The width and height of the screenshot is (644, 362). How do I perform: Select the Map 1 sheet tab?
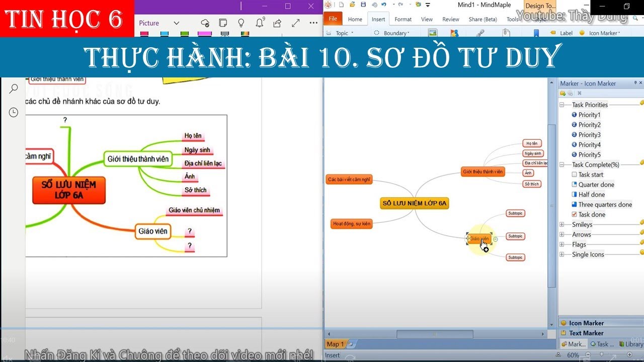click(336, 344)
